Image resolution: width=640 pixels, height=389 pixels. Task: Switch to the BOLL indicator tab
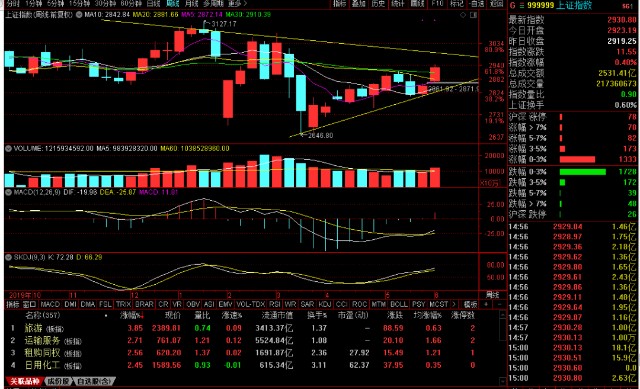[398, 304]
